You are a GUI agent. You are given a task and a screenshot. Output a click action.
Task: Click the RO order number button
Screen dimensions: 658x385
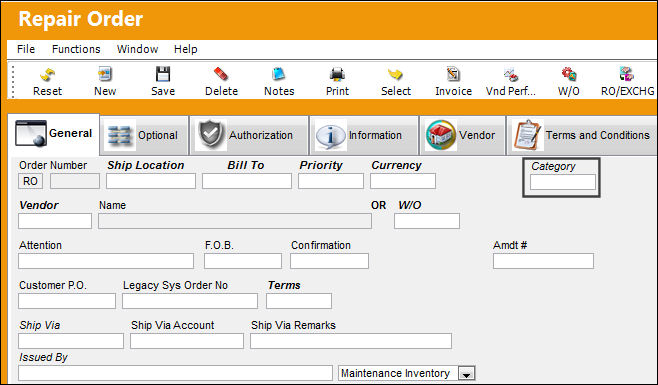pos(30,181)
